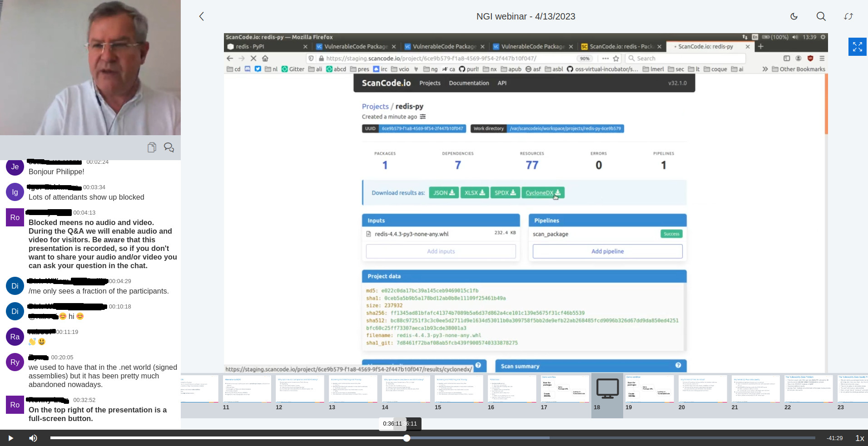This screenshot has width=868, height=446.
Task: Click the 13:39 clock indicator
Action: click(809, 37)
